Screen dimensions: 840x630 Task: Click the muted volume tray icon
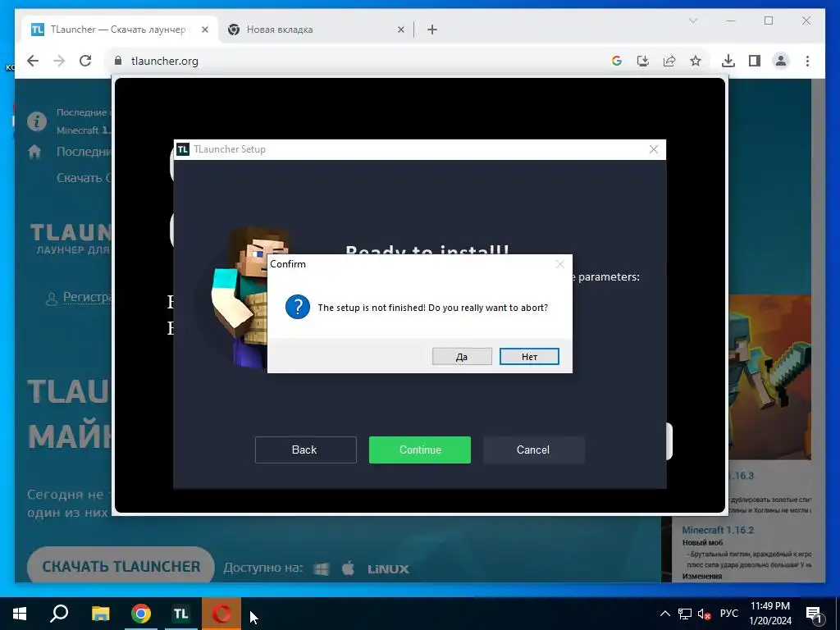click(x=705, y=614)
